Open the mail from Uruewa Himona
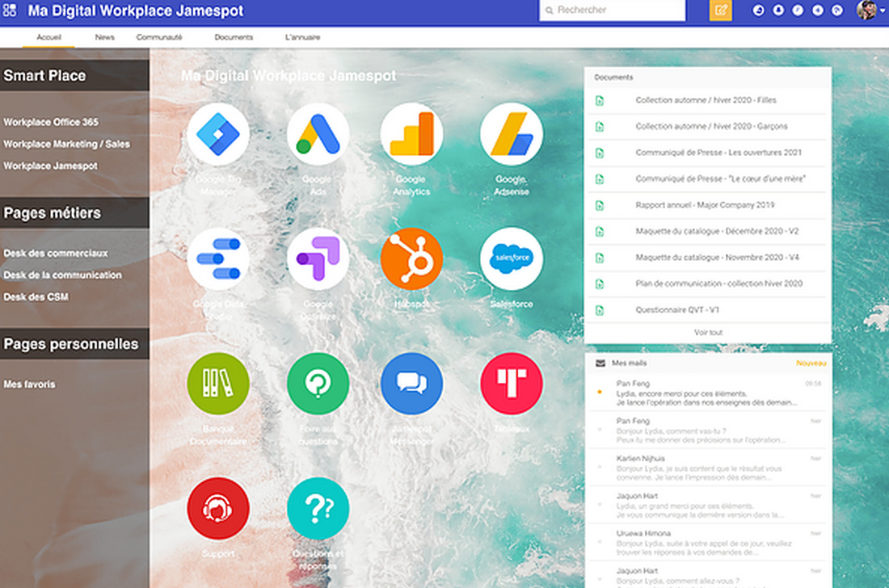The height and width of the screenshot is (588, 889). pos(708,542)
